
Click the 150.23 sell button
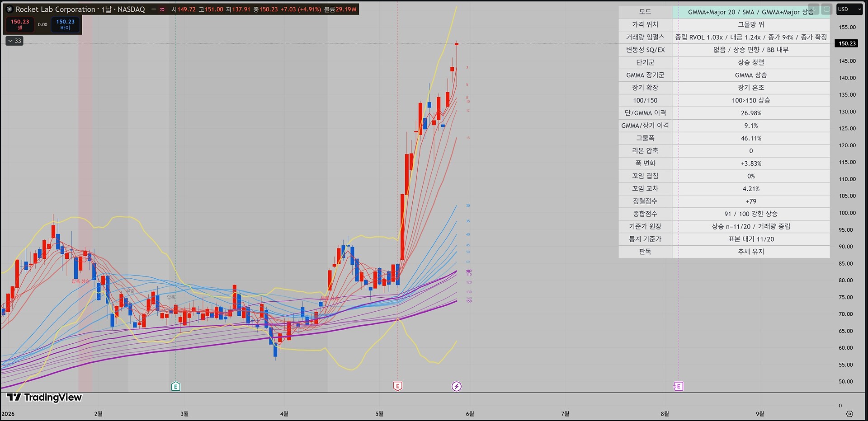point(19,24)
